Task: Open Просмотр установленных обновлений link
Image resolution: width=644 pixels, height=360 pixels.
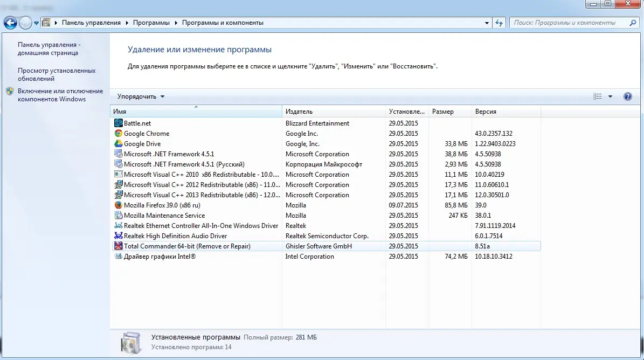Action: [x=57, y=75]
